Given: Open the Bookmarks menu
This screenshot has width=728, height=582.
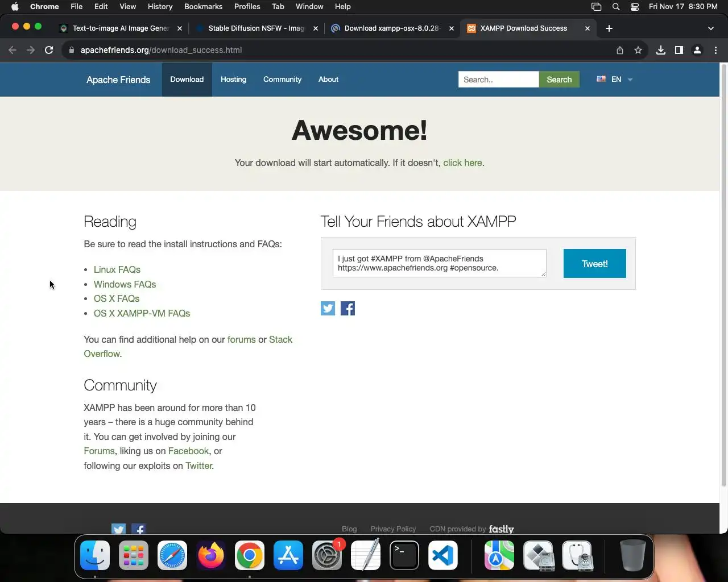Looking at the screenshot, I should point(203,7).
